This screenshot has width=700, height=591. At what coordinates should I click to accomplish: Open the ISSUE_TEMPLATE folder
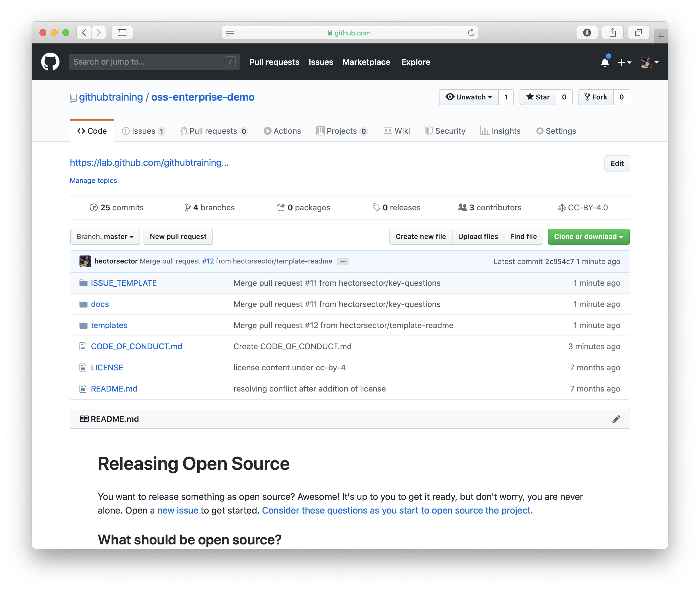[x=124, y=283]
